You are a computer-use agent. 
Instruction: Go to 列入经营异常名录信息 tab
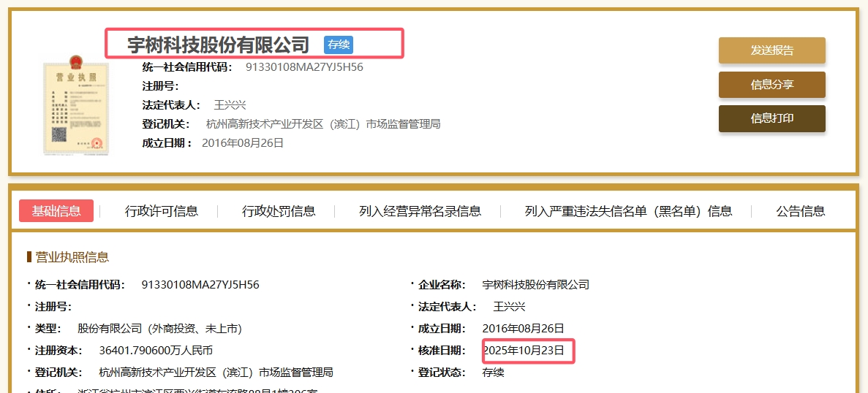[420, 211]
